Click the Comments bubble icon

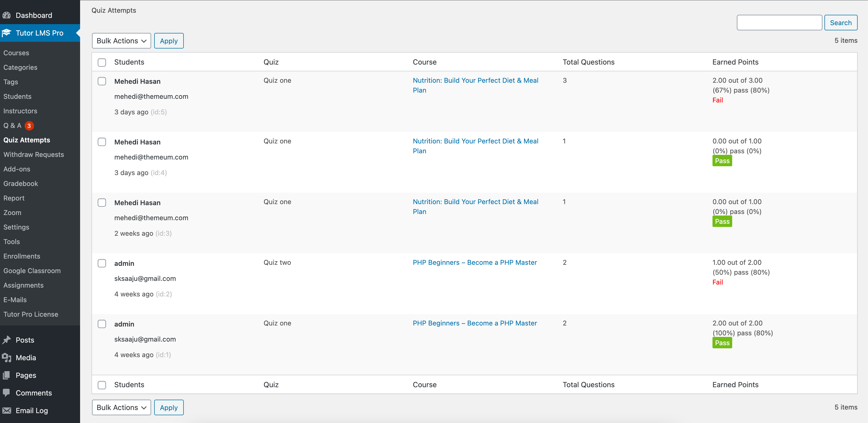tap(6, 393)
